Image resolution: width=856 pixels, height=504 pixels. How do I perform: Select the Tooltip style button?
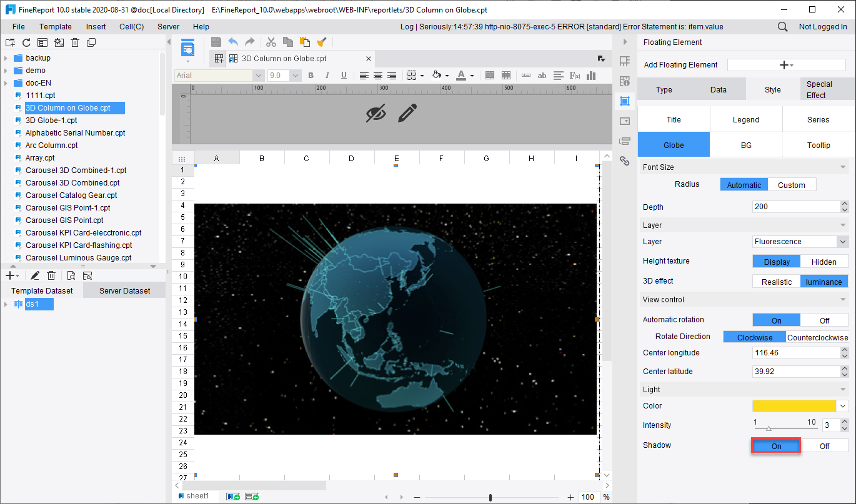click(x=819, y=145)
